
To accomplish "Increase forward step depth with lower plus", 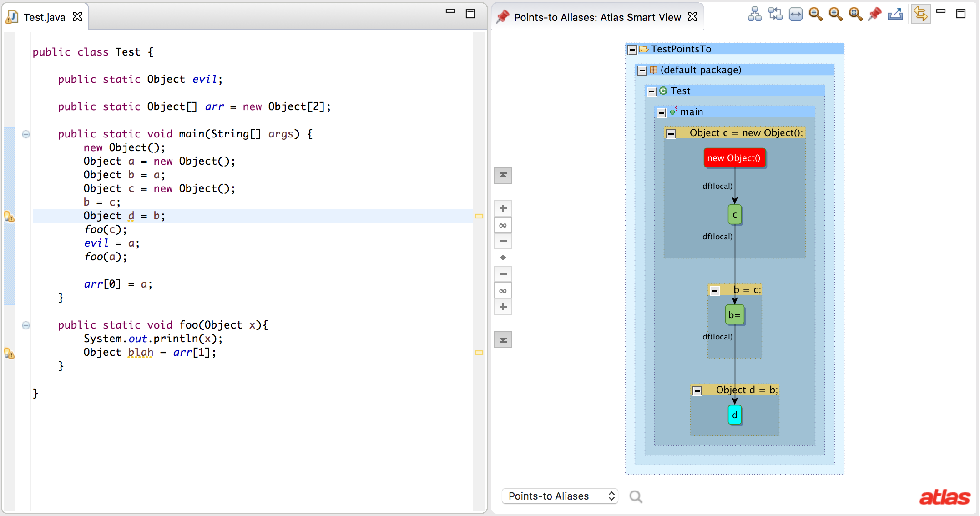I will point(503,307).
